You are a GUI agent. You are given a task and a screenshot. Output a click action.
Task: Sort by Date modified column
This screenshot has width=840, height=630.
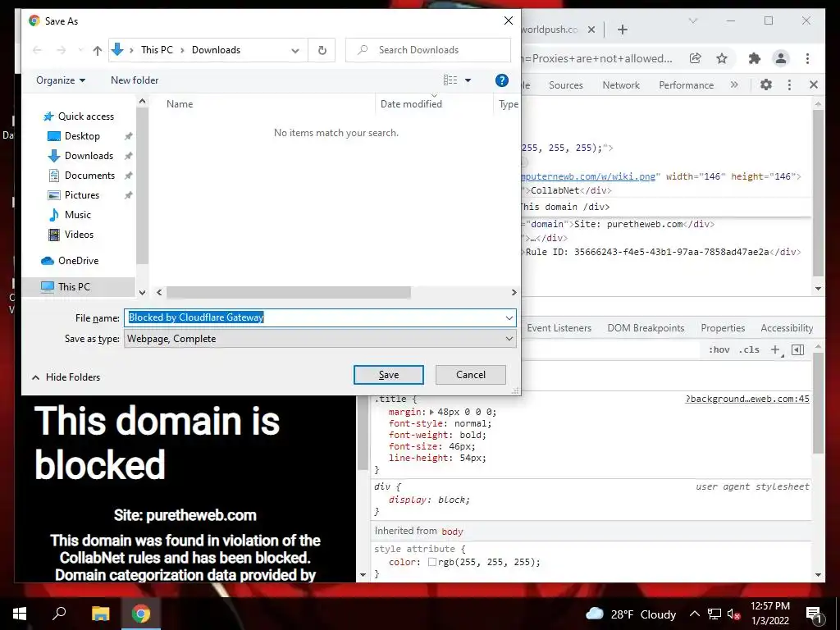[x=411, y=104]
